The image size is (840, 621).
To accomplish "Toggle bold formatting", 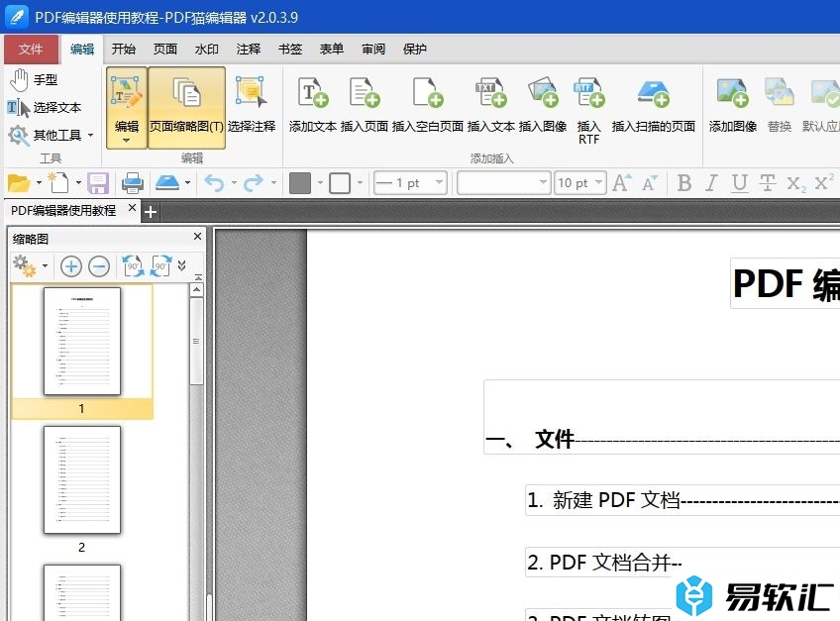I will [x=684, y=183].
